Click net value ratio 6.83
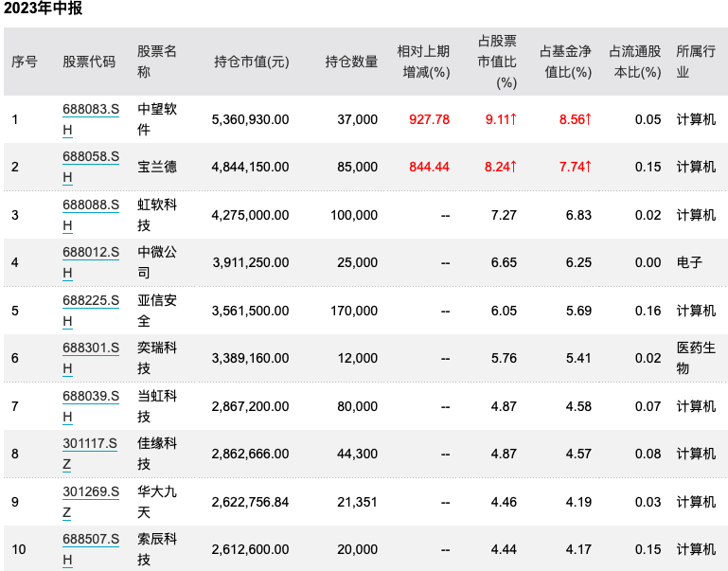 tap(578, 215)
